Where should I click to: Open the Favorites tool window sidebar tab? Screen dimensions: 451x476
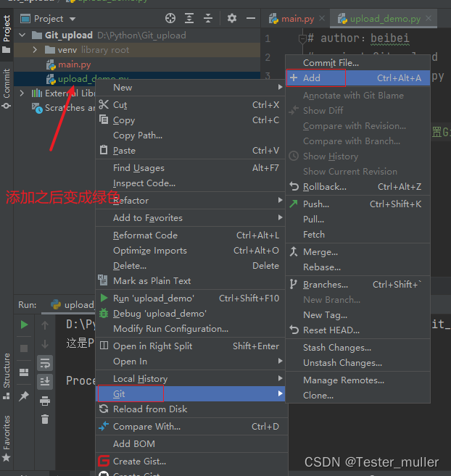[x=7, y=438]
